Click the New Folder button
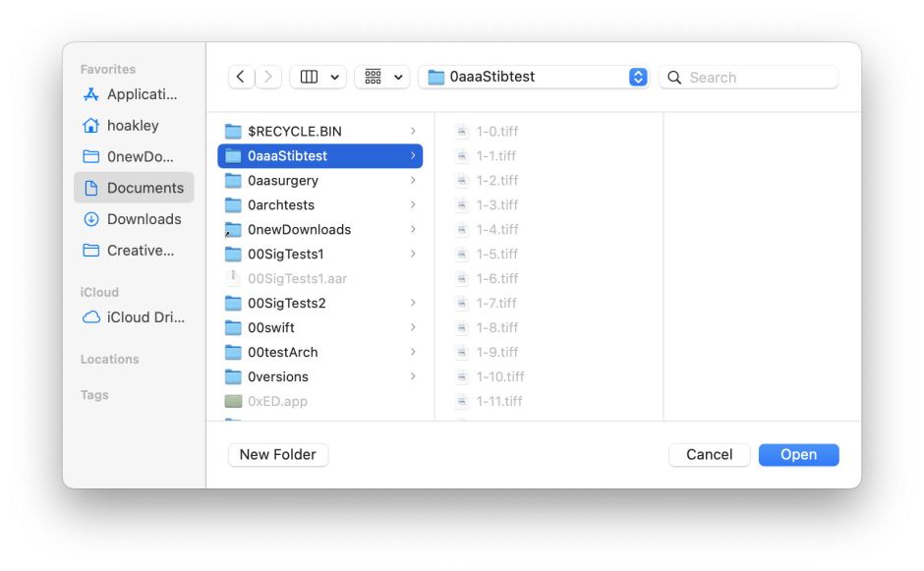 pyautogui.click(x=278, y=454)
